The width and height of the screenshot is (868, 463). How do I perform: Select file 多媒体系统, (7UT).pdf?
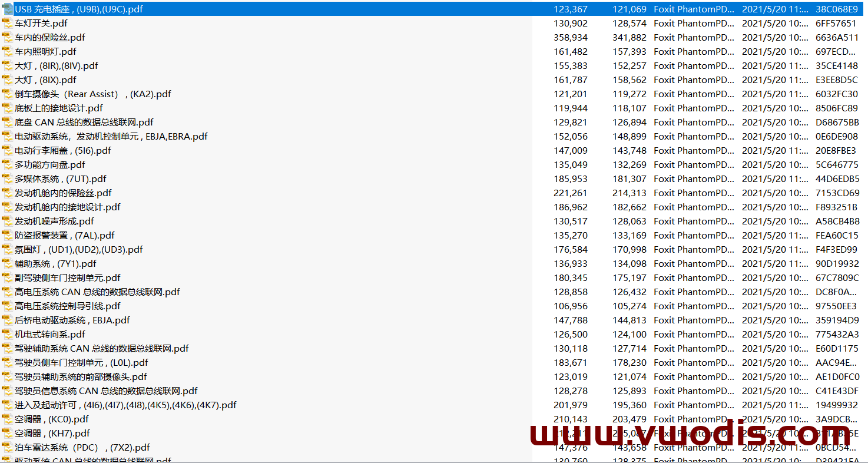point(60,179)
